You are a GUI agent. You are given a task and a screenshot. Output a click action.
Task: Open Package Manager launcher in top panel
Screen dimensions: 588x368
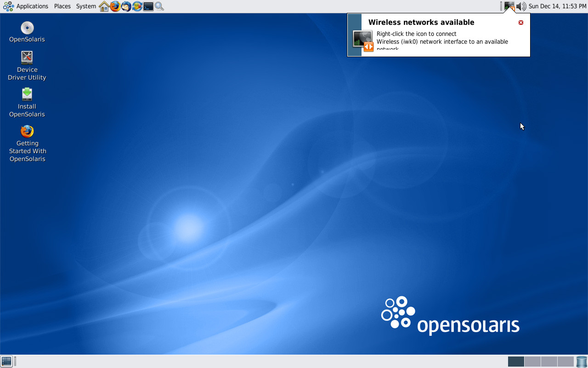pos(137,6)
